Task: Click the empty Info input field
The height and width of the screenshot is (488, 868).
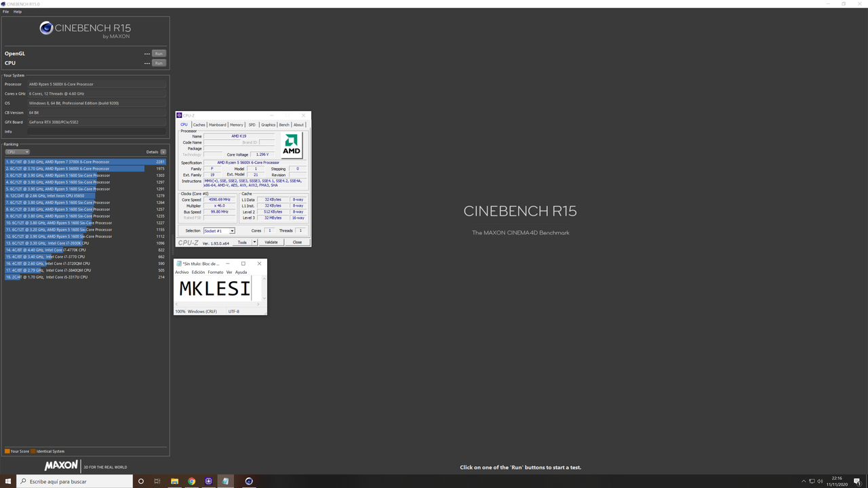Action: coord(97,131)
